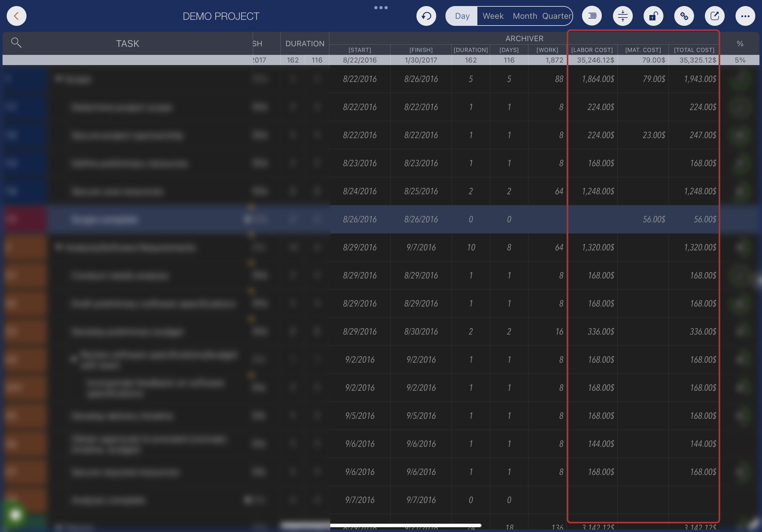Image resolution: width=762 pixels, height=532 pixels.
Task: Click the horizontal scrollbar at bottom
Action: 406,525
